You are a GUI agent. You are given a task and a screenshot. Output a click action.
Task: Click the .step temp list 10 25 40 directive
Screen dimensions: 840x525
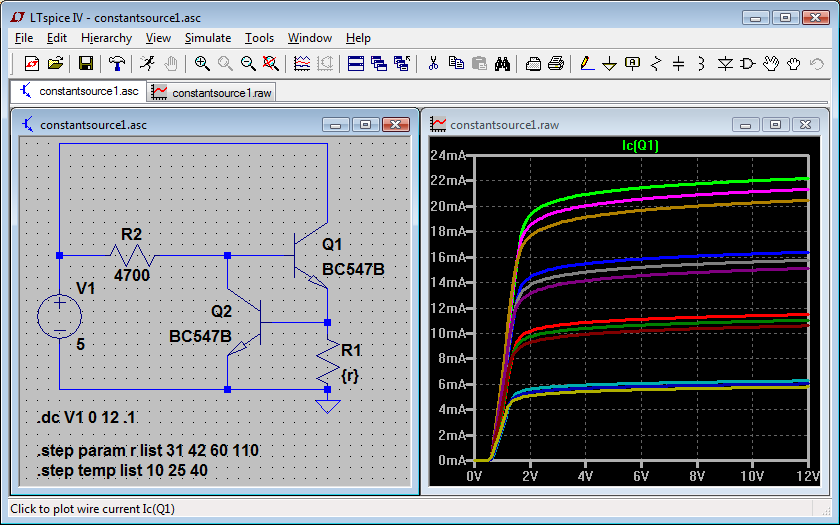123,470
